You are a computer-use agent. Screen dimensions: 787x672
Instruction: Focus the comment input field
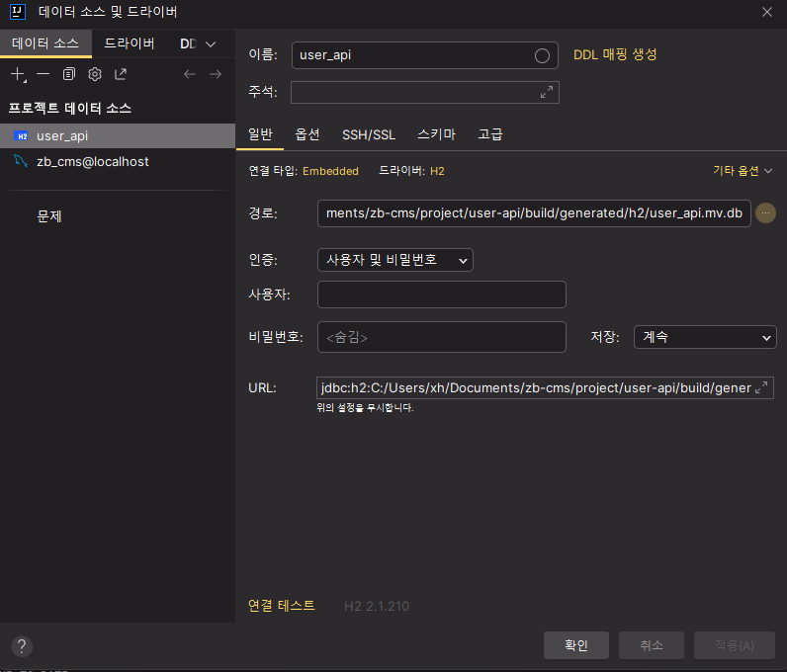tap(424, 92)
